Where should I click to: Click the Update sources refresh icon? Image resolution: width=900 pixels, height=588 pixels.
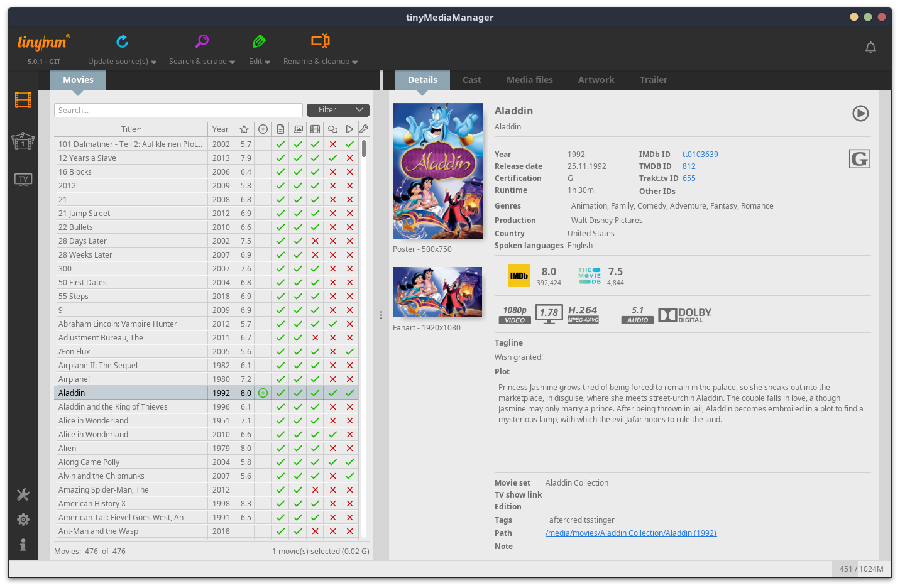click(x=122, y=41)
